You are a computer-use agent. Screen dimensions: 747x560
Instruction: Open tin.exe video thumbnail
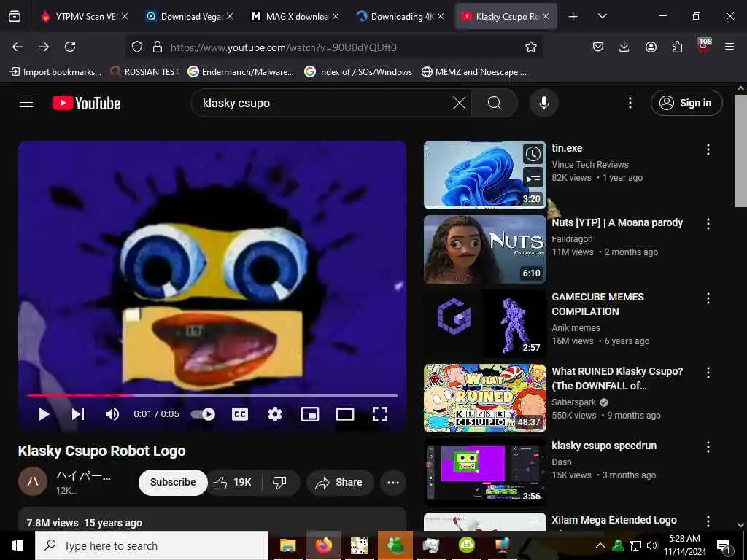coord(485,175)
